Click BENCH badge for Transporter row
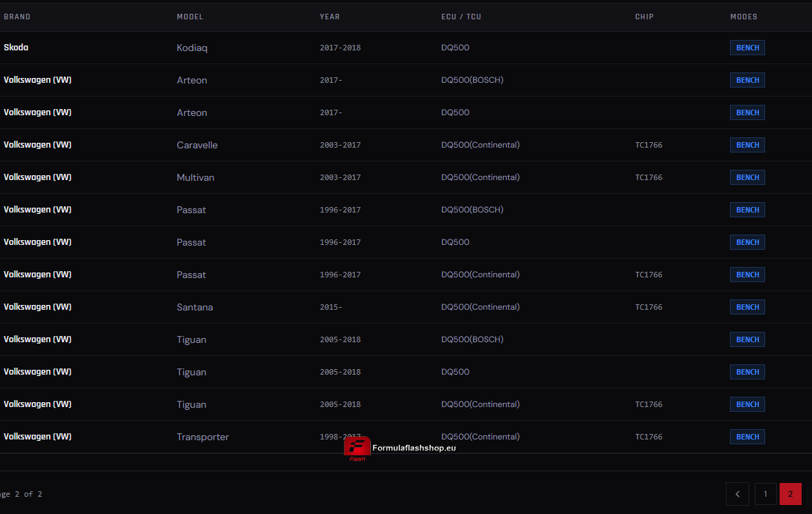The width and height of the screenshot is (812, 514). click(747, 437)
